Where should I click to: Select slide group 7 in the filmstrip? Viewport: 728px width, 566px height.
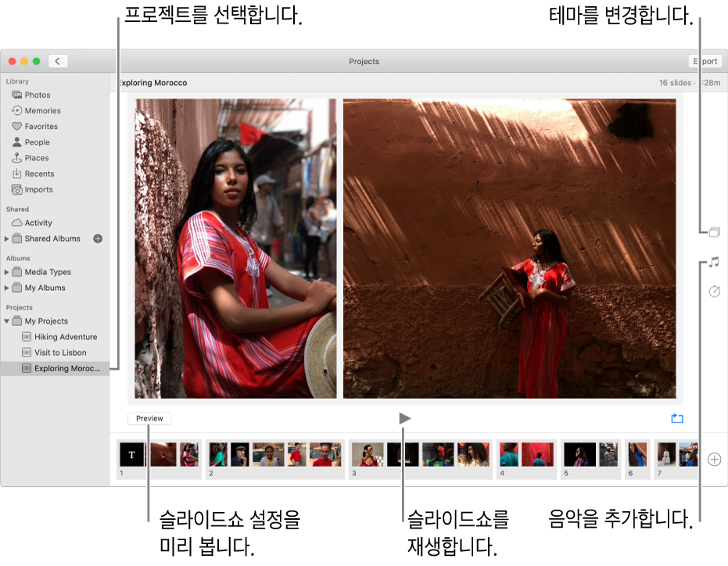pos(676,459)
